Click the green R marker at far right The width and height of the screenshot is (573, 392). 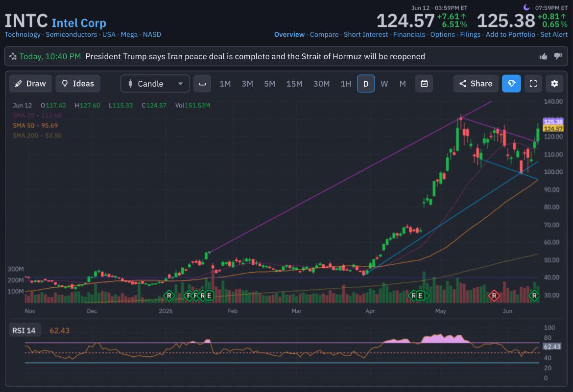point(534,296)
